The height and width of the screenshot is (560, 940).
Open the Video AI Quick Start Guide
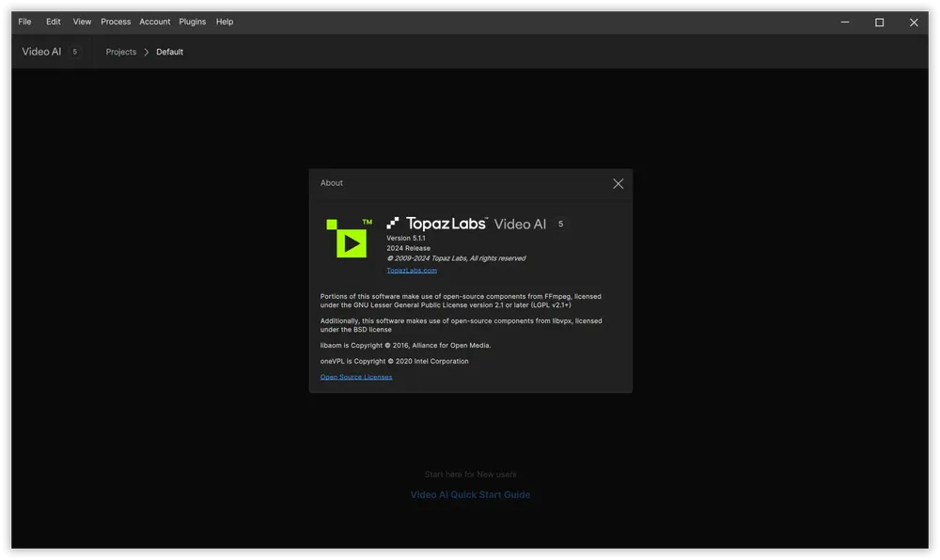tap(470, 495)
